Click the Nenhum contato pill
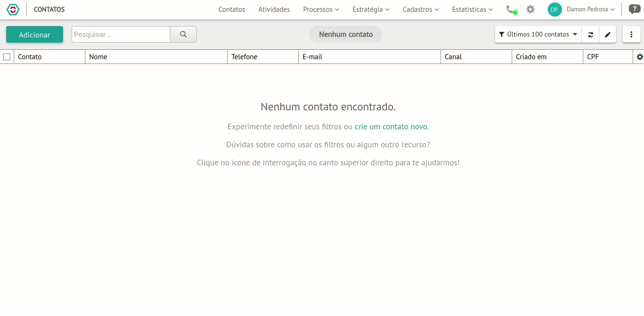 pos(346,35)
